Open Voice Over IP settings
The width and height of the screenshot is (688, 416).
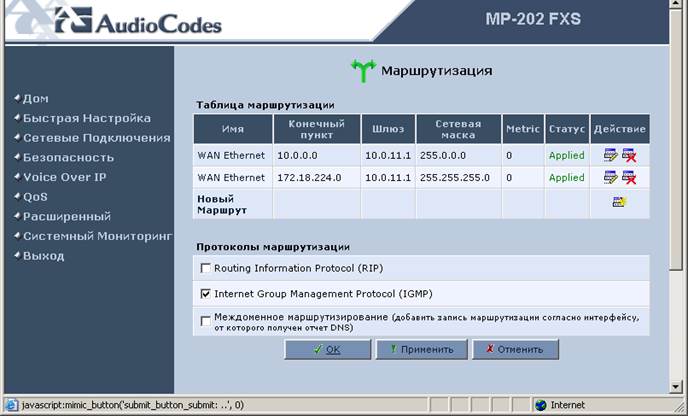tap(64, 177)
